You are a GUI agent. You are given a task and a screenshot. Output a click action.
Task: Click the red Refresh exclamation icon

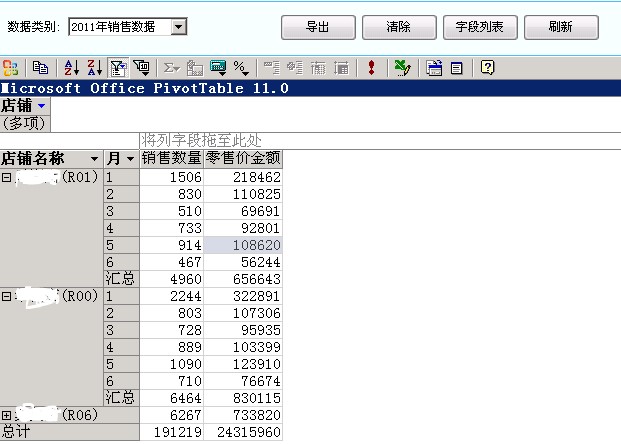coord(371,68)
